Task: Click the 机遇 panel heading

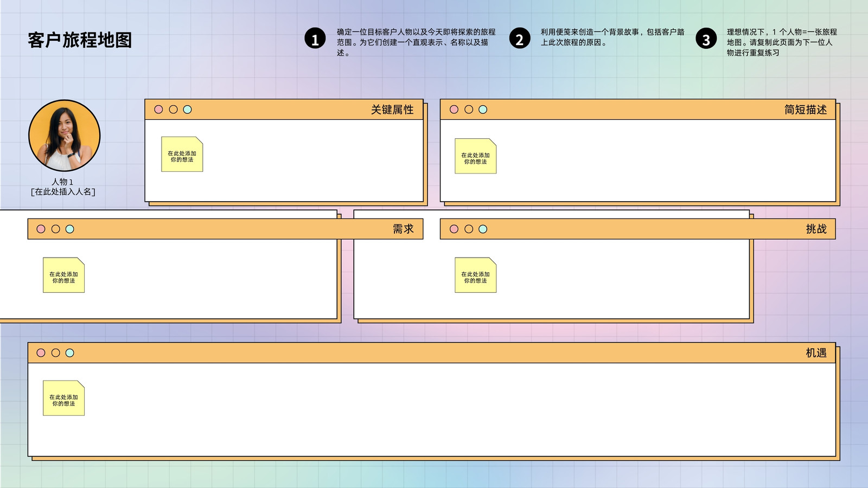Action: [x=816, y=353]
